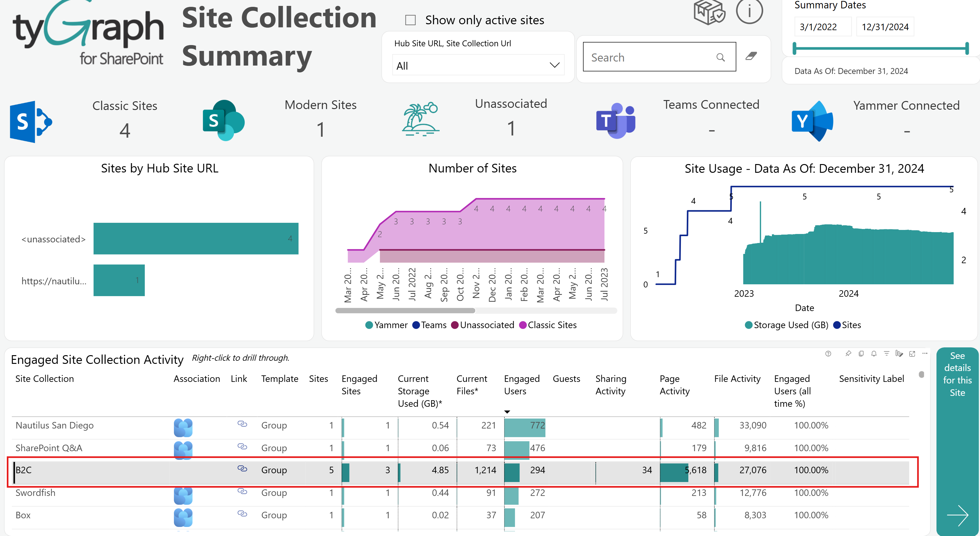Toggle Classic Sites series in legend

(x=548, y=325)
